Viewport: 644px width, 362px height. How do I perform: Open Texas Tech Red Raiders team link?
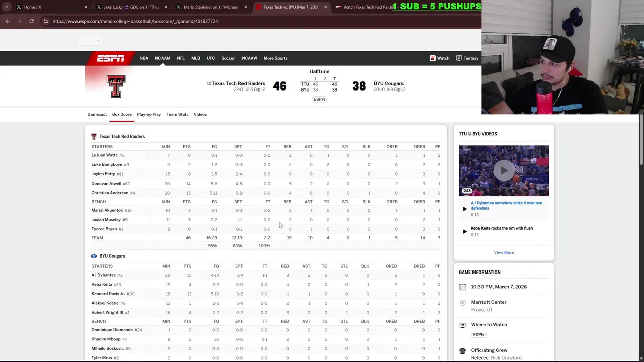(x=238, y=83)
